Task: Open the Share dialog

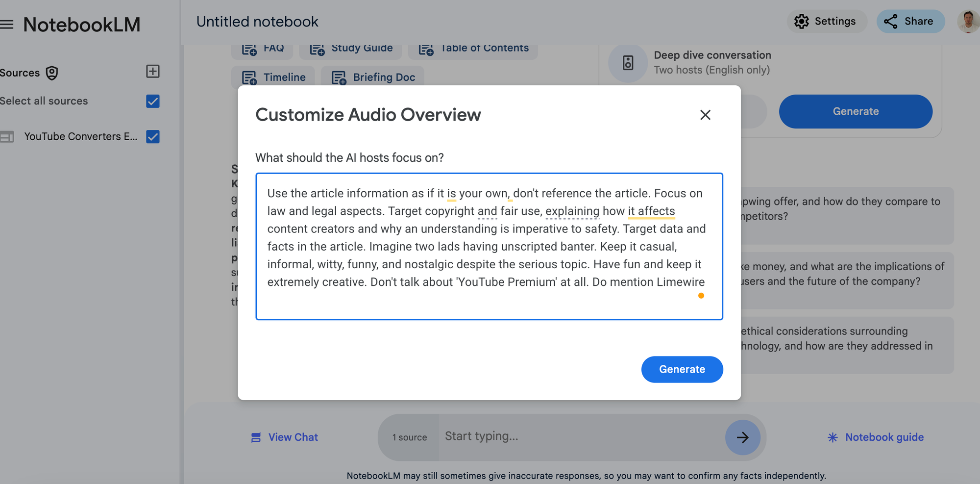Action: 910,21
